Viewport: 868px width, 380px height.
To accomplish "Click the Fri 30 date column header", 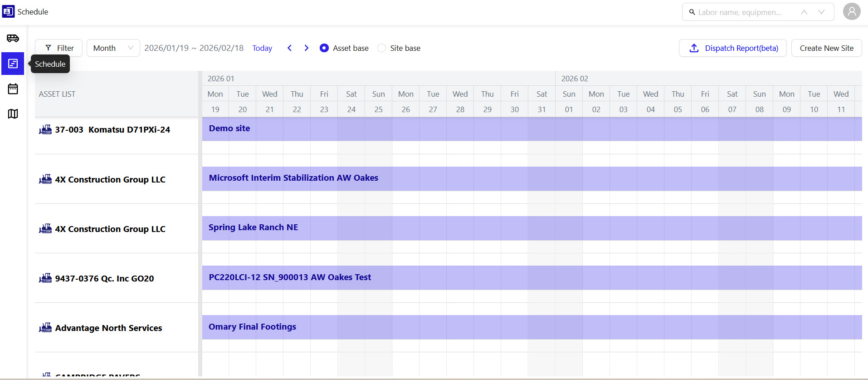I will (x=515, y=101).
